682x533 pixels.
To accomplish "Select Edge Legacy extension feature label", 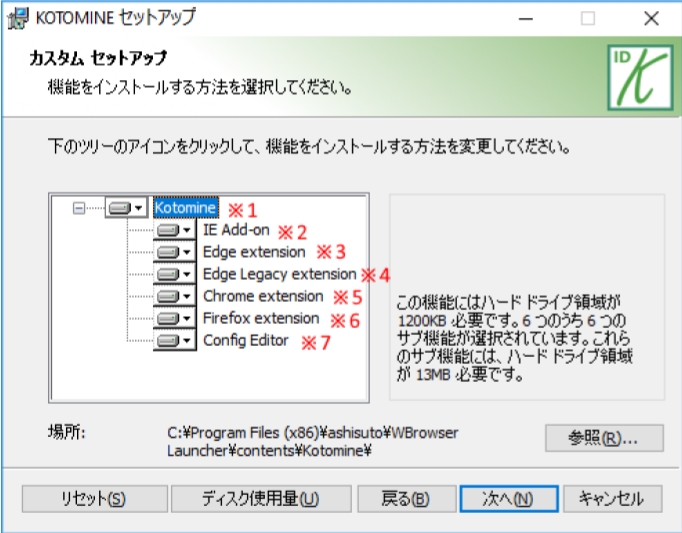I will point(279,274).
